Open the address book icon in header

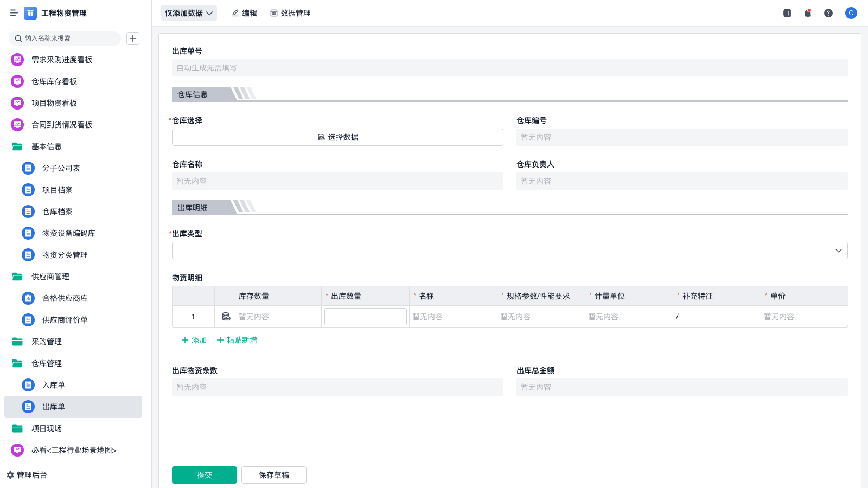[787, 13]
